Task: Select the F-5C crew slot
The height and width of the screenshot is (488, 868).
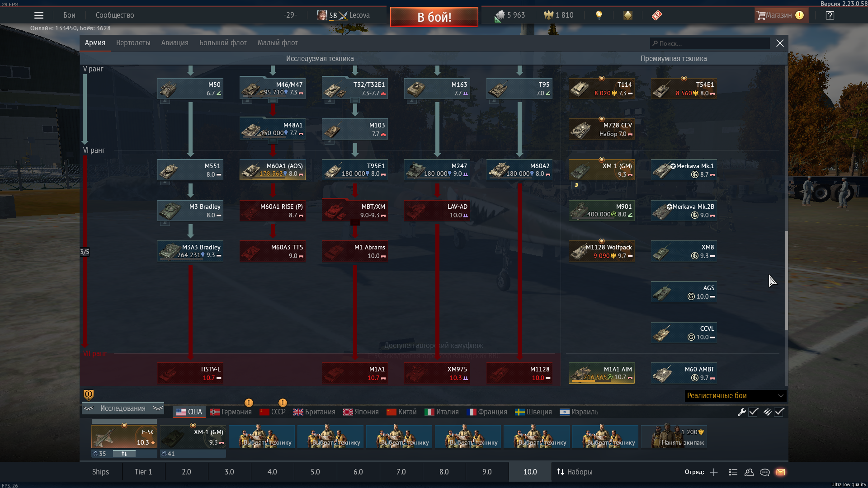Action: (x=124, y=437)
